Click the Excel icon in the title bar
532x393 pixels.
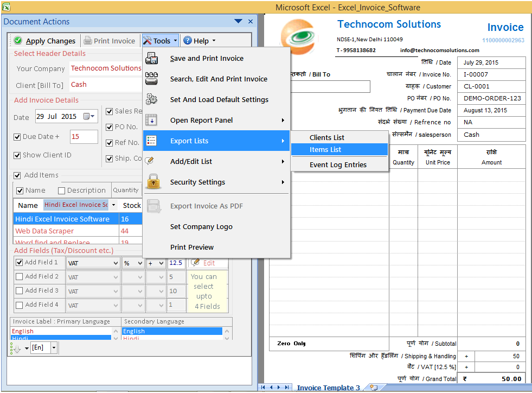click(6, 7)
